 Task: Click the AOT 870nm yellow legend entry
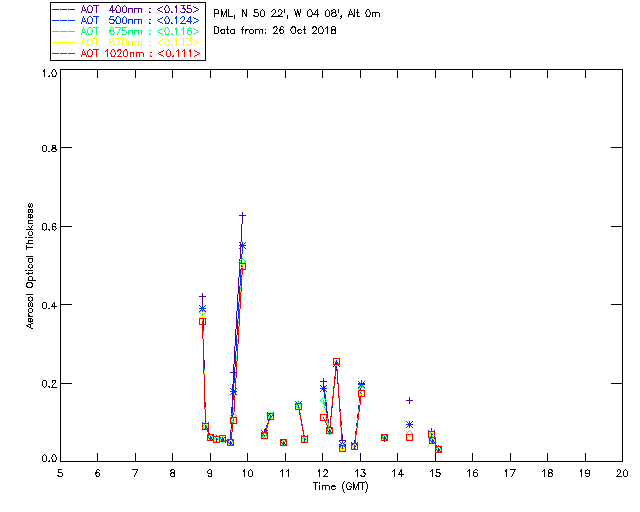coord(126,42)
